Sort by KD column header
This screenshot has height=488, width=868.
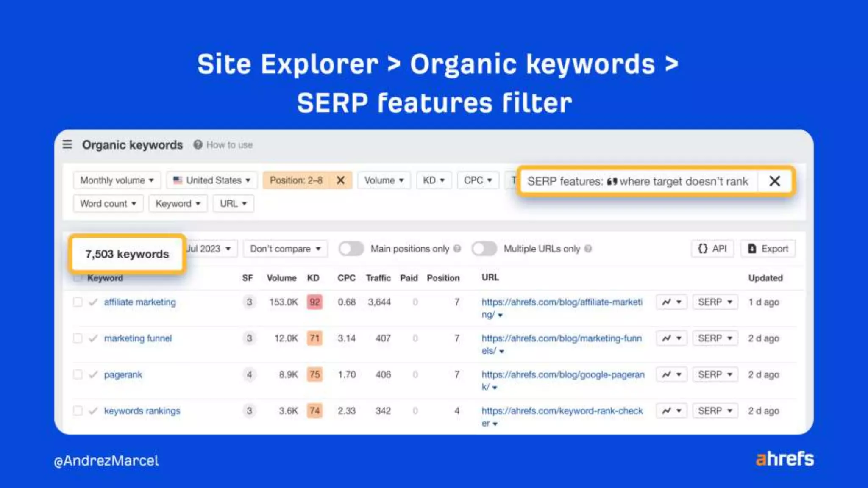(313, 278)
